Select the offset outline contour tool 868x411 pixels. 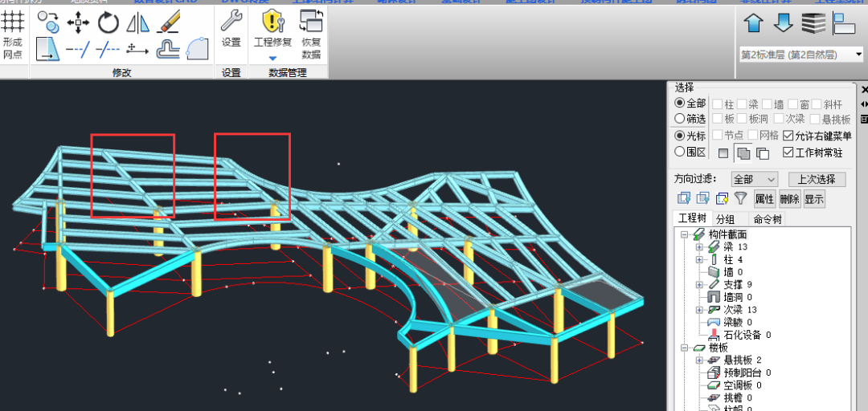click(168, 49)
